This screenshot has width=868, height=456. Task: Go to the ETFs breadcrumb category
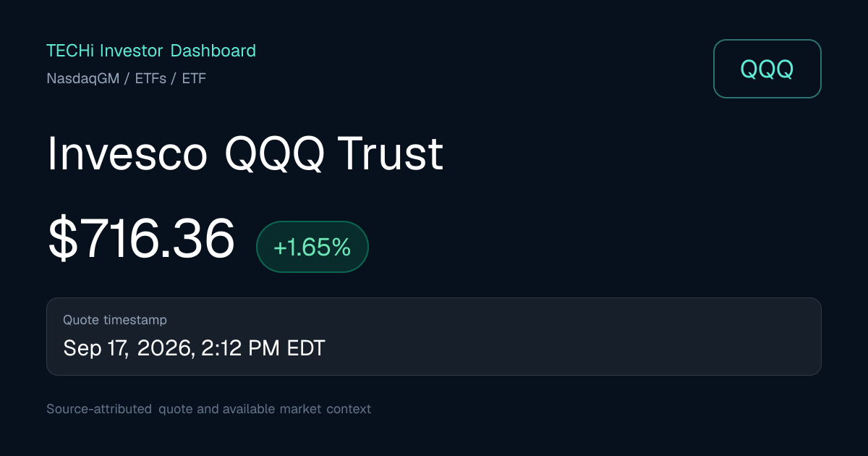(x=150, y=78)
